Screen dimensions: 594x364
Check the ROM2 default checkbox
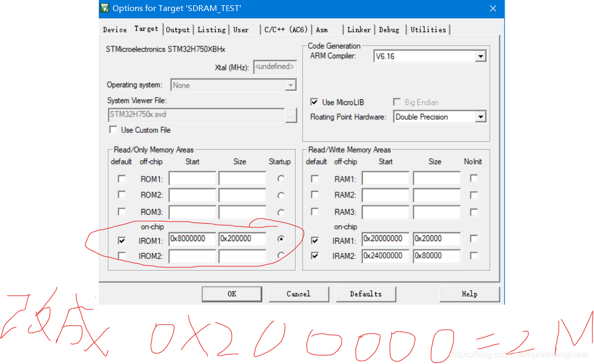121,195
